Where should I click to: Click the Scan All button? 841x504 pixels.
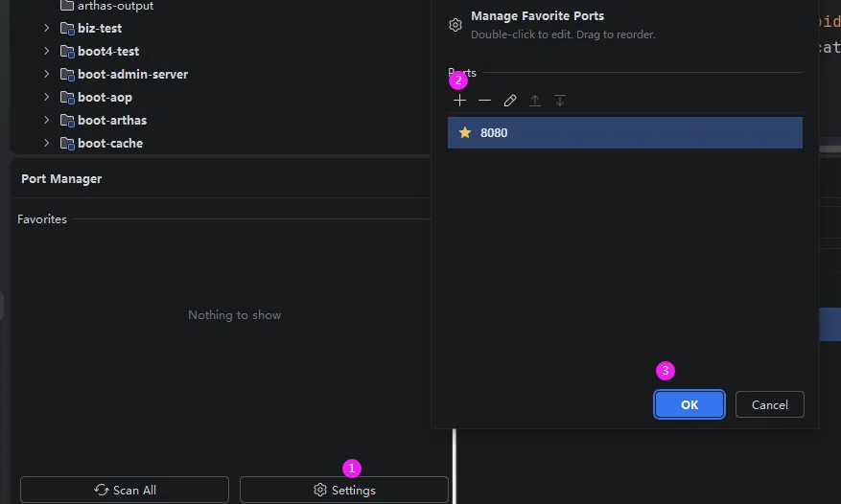coord(125,490)
